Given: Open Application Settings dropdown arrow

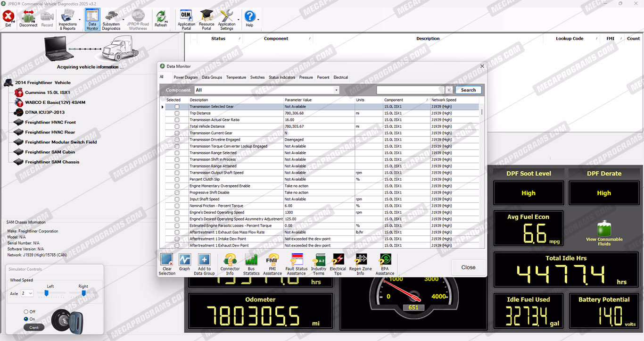Looking at the screenshot, I should click(x=238, y=20).
